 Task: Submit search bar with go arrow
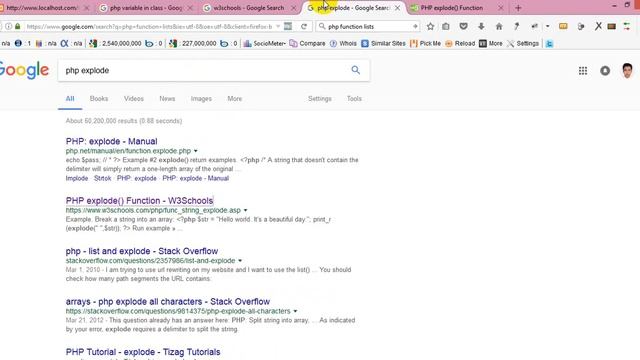coord(415,27)
